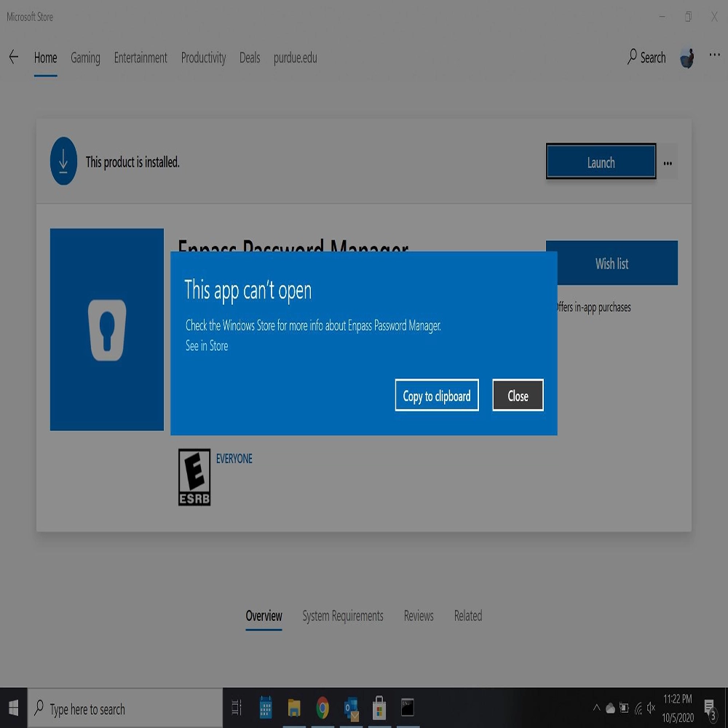Switch to the Gaming tab
The width and height of the screenshot is (728, 728).
[x=85, y=58]
